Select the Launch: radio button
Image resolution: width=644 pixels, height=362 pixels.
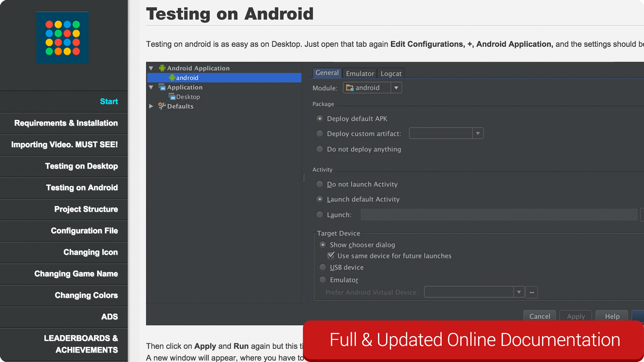coord(320,215)
